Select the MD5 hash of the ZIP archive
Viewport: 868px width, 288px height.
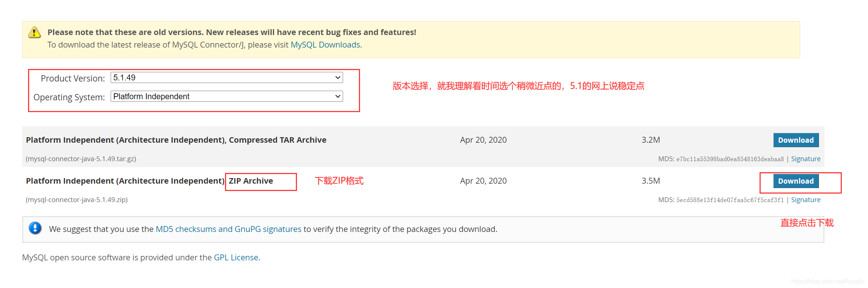(x=729, y=199)
